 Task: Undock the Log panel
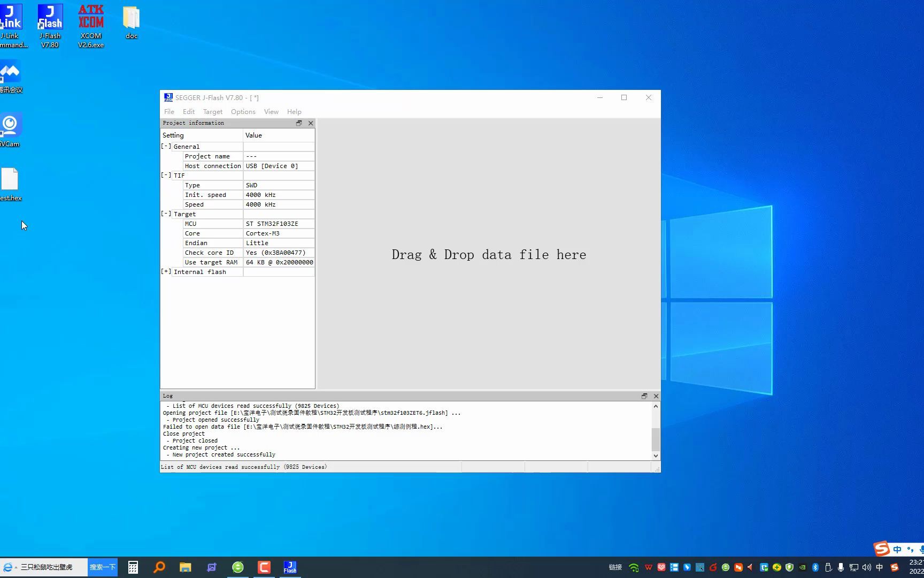point(644,396)
